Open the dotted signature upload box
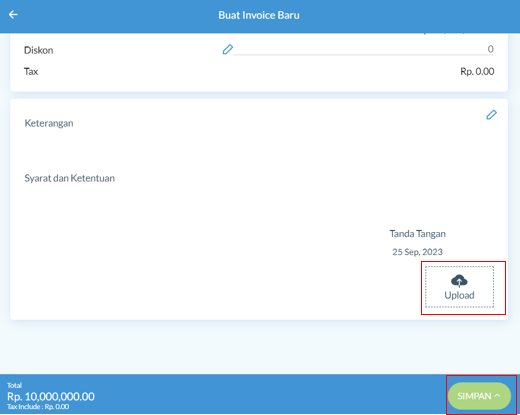The width and height of the screenshot is (520, 415). click(x=459, y=287)
